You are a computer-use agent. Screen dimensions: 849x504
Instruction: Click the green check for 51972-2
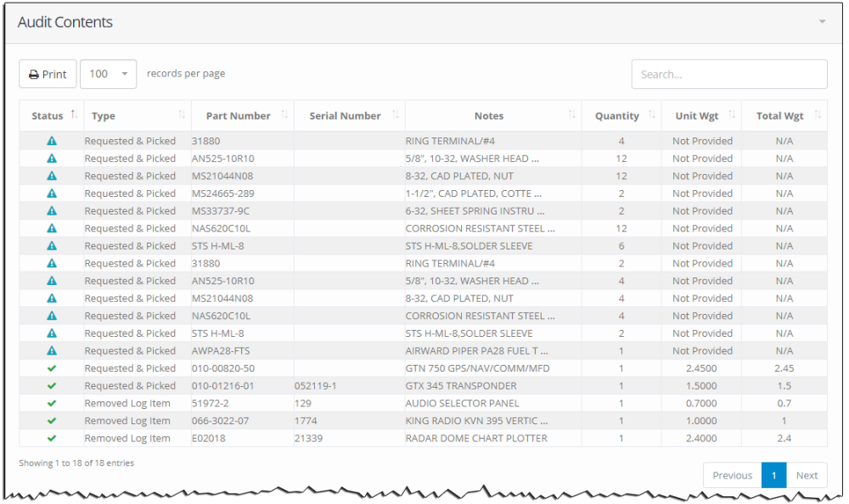(52, 403)
